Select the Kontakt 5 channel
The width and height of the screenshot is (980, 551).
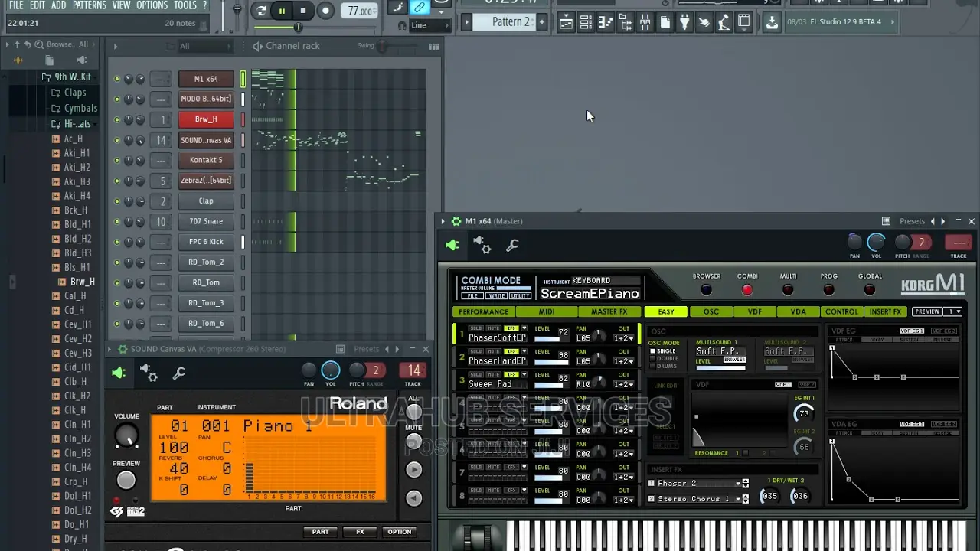click(206, 160)
